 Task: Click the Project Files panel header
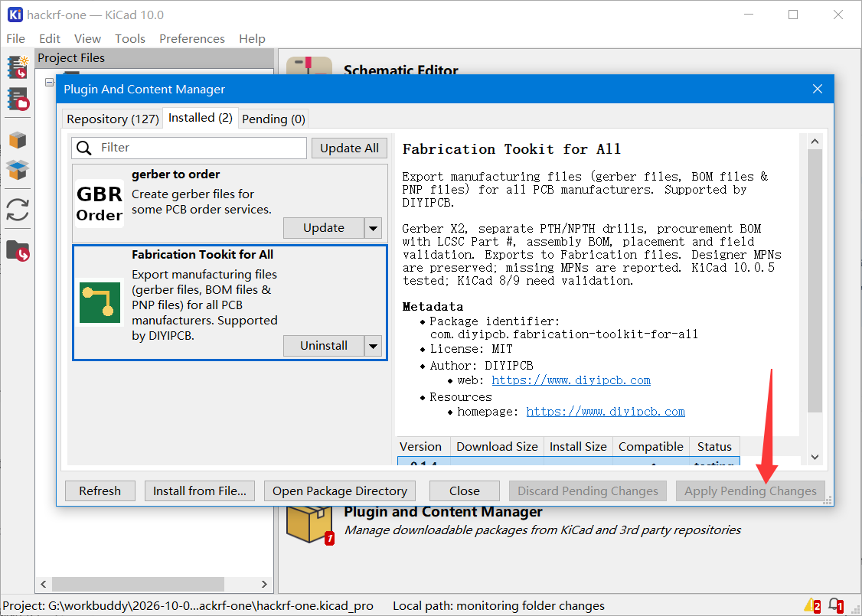tap(155, 57)
